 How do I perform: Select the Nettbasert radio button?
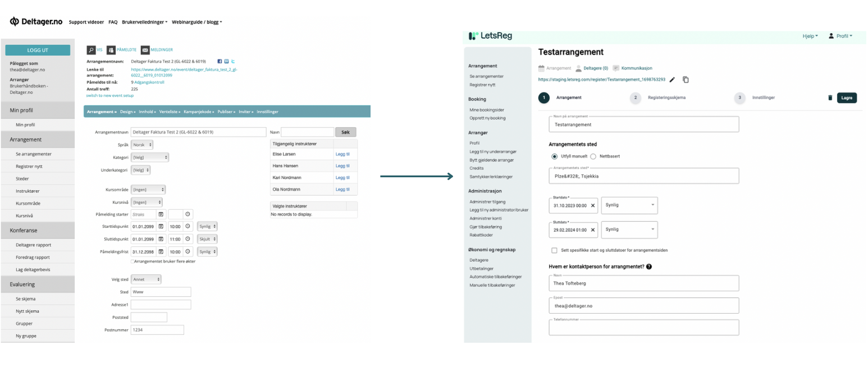(x=593, y=157)
